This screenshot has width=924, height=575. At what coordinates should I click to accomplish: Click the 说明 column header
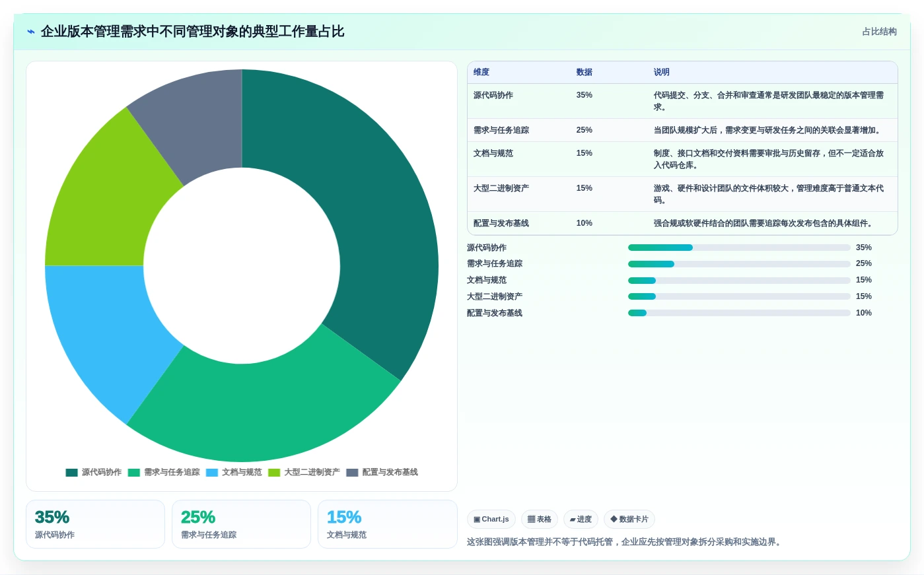coord(662,73)
